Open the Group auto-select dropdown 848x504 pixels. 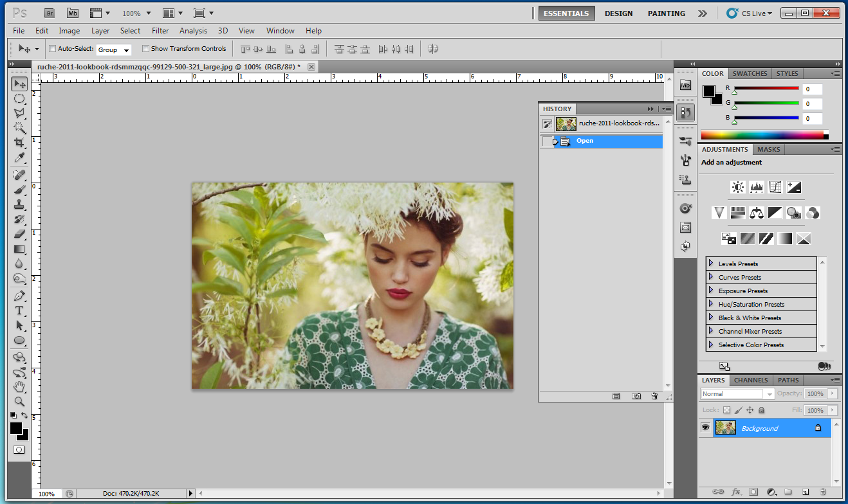113,50
